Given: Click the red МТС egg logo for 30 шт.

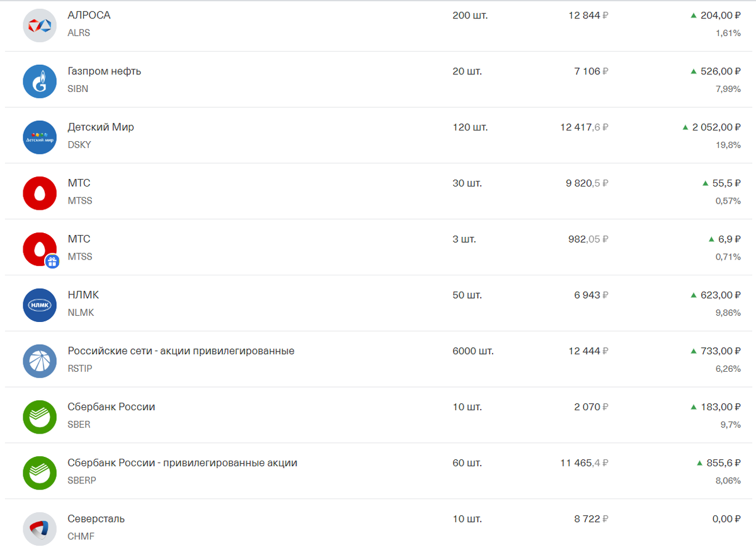Looking at the screenshot, I should [40, 193].
